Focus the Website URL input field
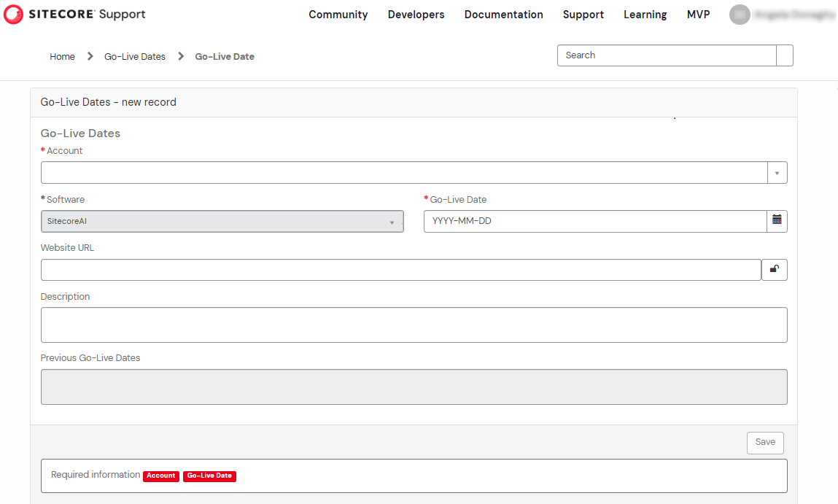 400,270
